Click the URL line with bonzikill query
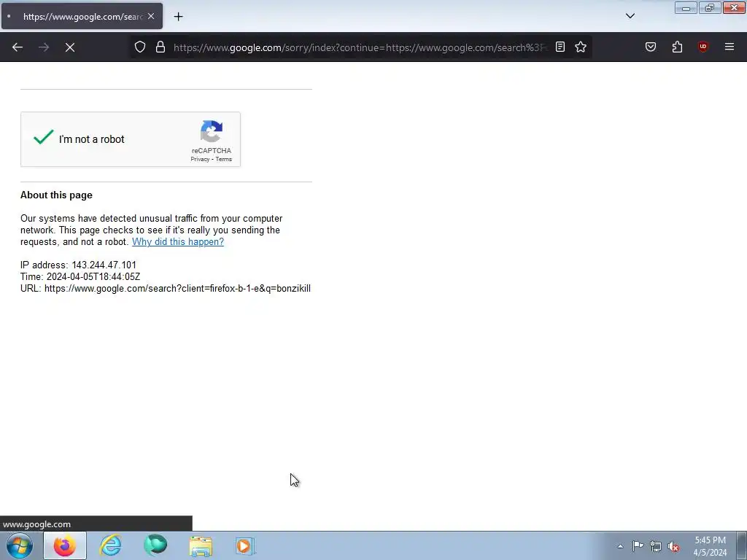The image size is (747, 560). pyautogui.click(x=166, y=289)
